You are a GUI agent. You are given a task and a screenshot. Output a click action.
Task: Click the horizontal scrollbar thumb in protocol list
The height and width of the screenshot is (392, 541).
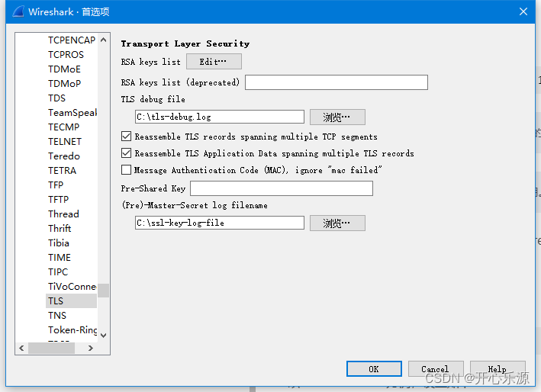(51, 349)
